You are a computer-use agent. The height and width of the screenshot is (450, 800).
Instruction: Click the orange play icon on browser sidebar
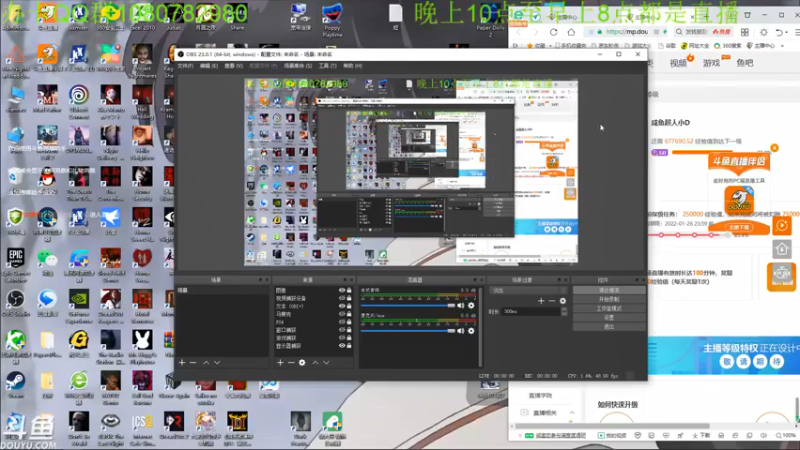pyautogui.click(x=782, y=226)
